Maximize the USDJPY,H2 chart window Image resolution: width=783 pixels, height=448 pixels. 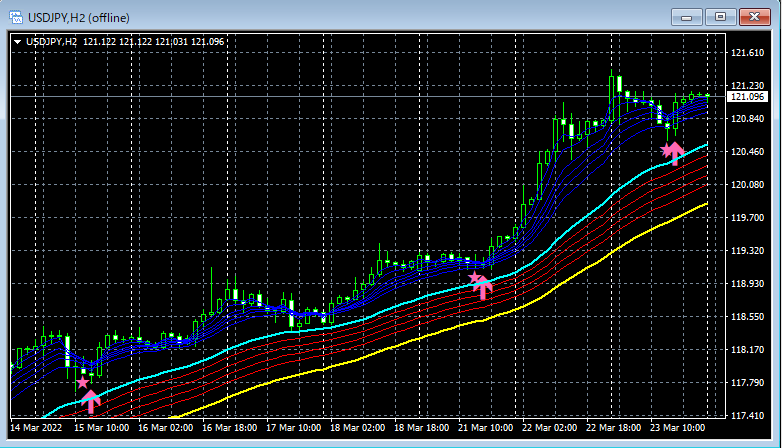point(720,17)
